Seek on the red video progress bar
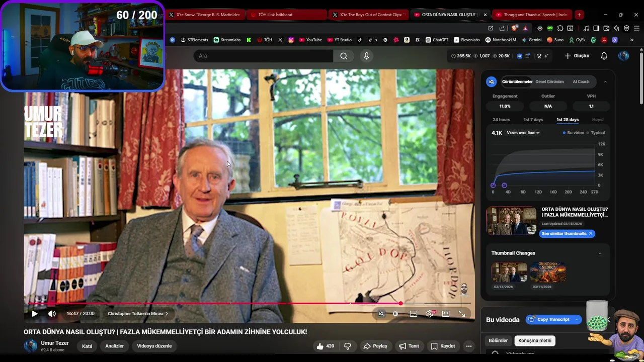Screen dimensions: 644x362 click(x=249, y=303)
